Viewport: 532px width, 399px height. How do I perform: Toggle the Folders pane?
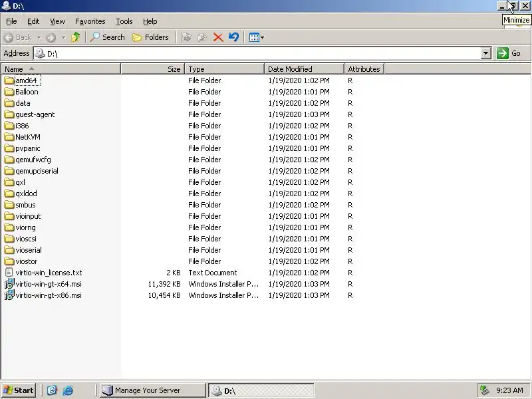[x=151, y=37]
